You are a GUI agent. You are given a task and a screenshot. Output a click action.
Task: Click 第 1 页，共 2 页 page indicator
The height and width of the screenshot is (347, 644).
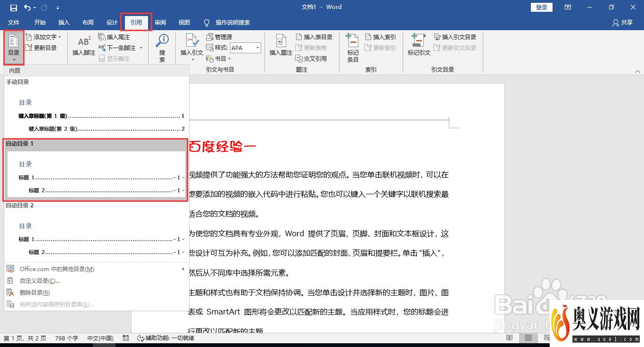25,338
